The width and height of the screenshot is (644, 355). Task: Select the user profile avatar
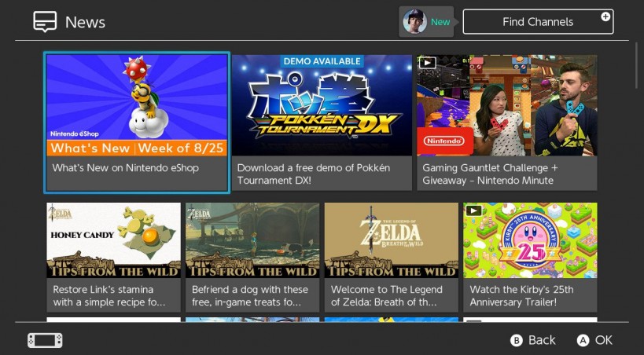(x=414, y=22)
